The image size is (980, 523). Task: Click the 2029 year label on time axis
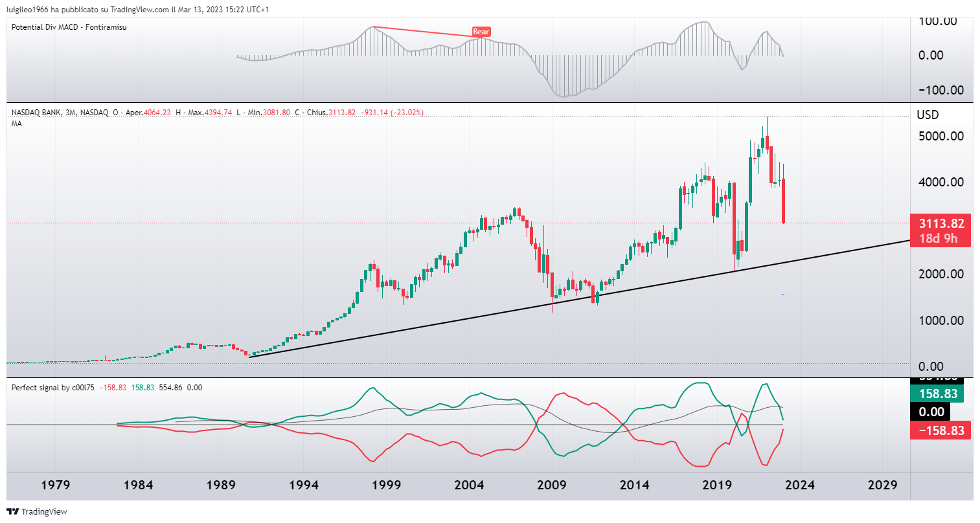click(883, 485)
